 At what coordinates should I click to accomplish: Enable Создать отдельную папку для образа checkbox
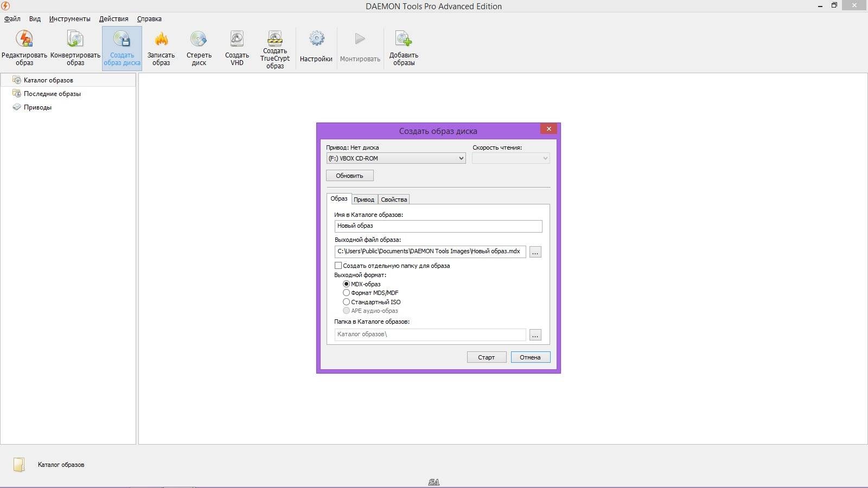pyautogui.click(x=339, y=266)
